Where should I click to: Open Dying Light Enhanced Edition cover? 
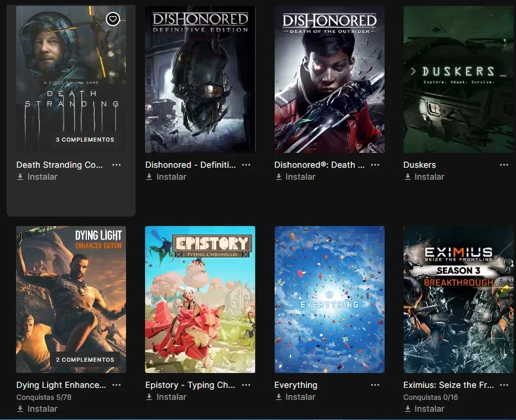[71, 299]
